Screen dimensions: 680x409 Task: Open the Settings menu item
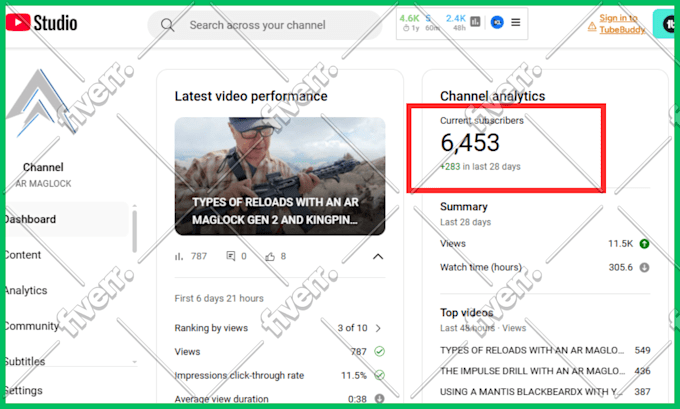24,390
